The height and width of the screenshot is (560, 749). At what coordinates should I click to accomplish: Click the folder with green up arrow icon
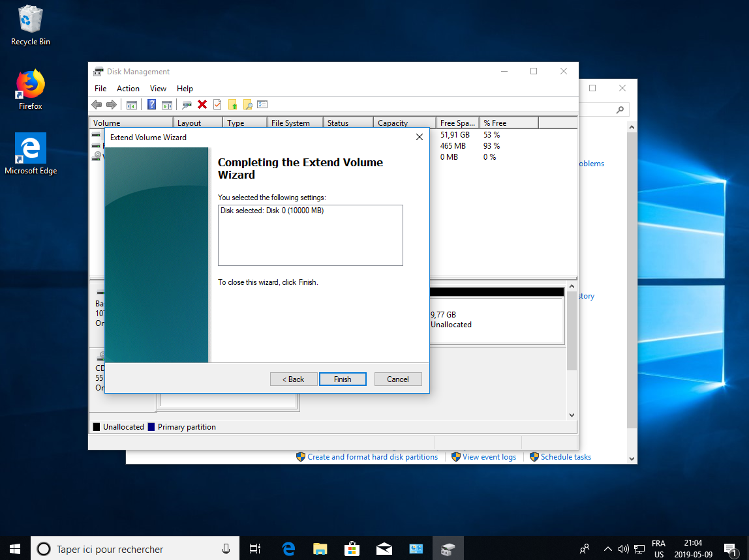pos(232,104)
